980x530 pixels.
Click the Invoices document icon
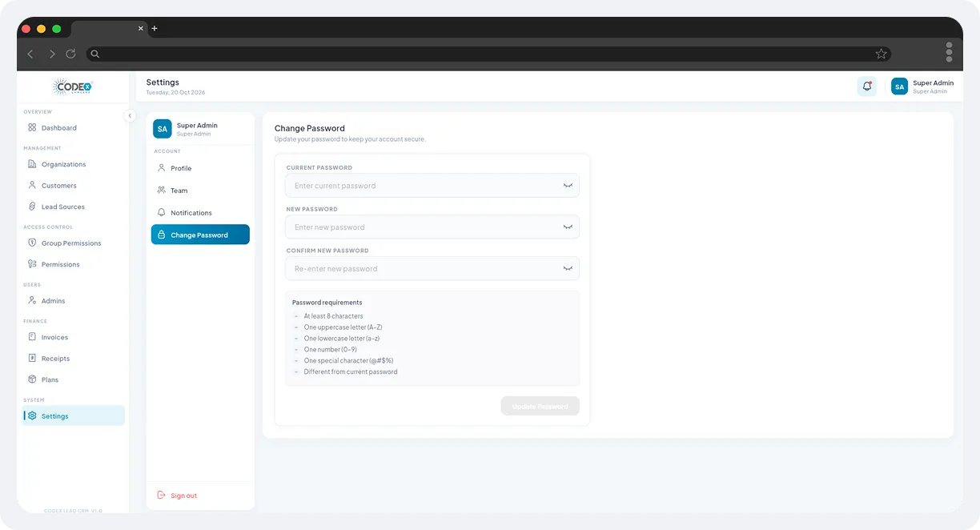[x=32, y=337]
